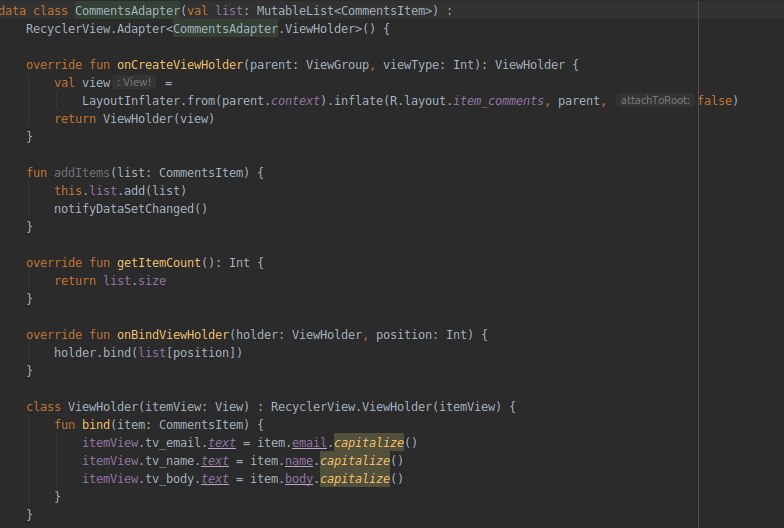Select the onCreateViewHolder function name

point(180,64)
